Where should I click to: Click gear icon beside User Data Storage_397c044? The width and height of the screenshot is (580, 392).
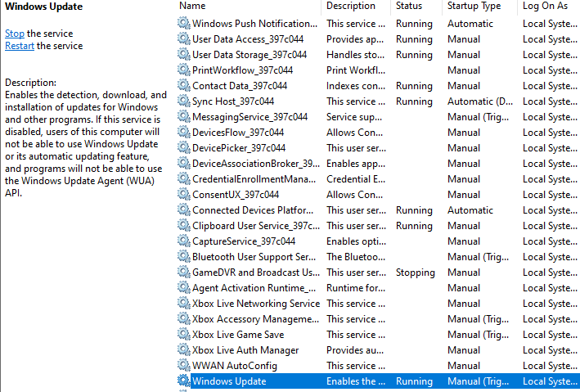183,54
